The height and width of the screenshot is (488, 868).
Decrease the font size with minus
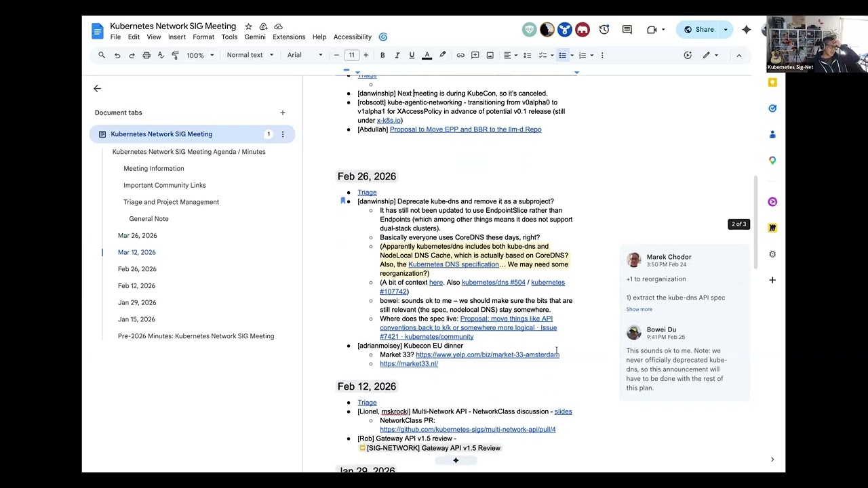pyautogui.click(x=336, y=55)
